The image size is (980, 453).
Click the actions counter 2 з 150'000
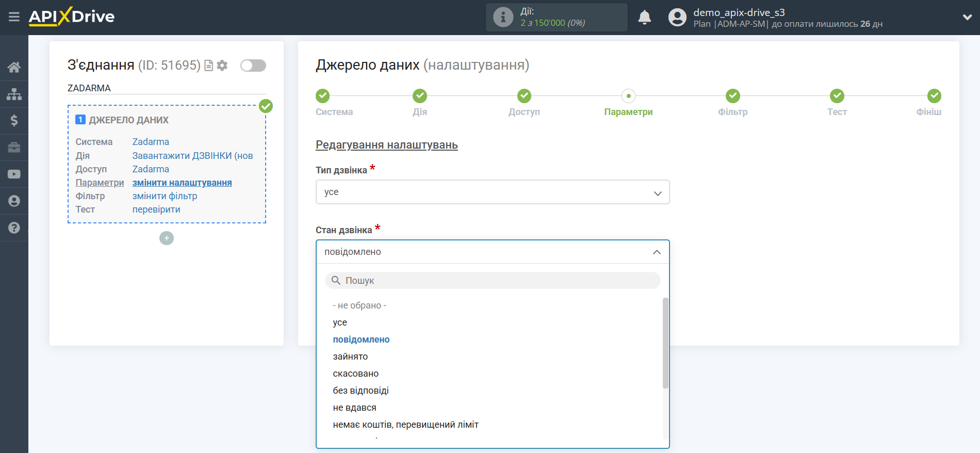coord(552,23)
